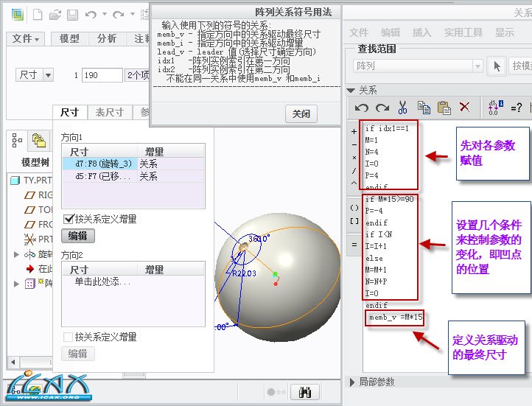The height and width of the screenshot is (406, 532).
Task: Save using the floppy disk icon
Action: pyautogui.click(x=72, y=15)
